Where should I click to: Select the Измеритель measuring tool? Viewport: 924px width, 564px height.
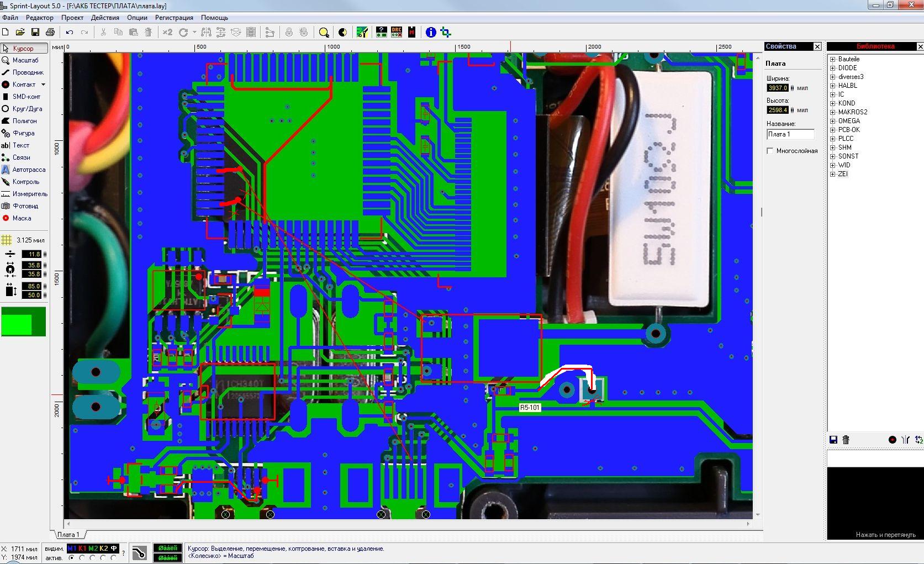pyautogui.click(x=24, y=194)
